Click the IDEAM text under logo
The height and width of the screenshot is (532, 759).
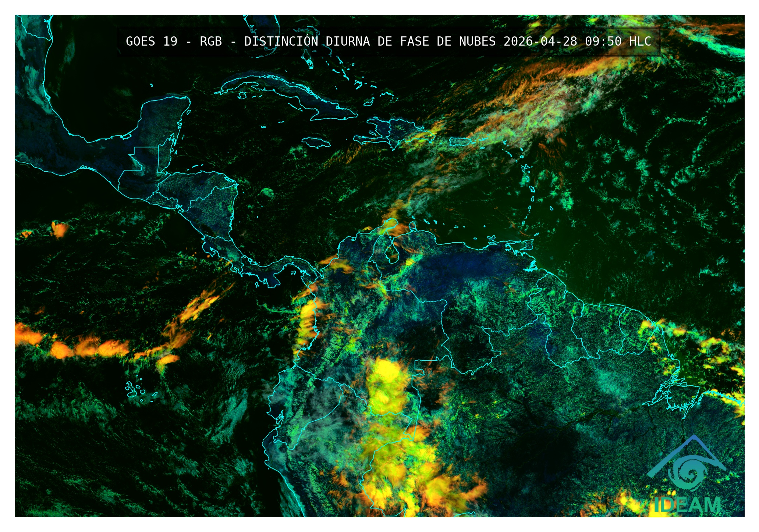pyautogui.click(x=687, y=505)
